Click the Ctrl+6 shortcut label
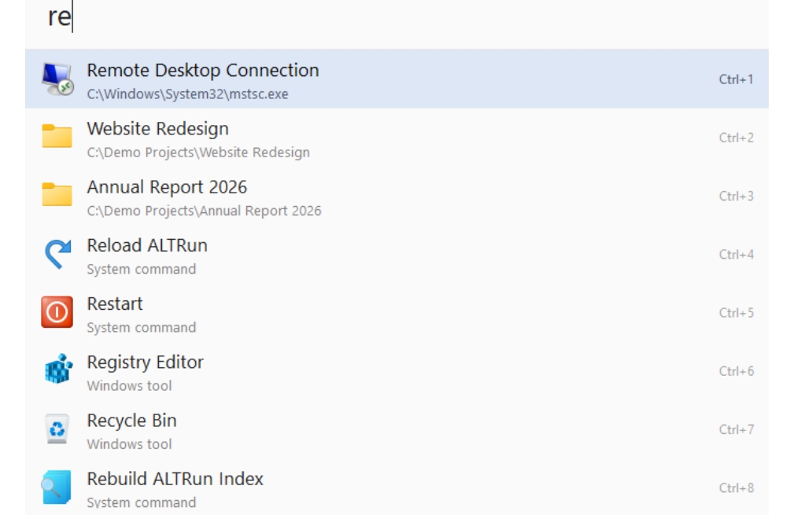Image resolution: width=812 pixels, height=515 pixels. pos(736,372)
